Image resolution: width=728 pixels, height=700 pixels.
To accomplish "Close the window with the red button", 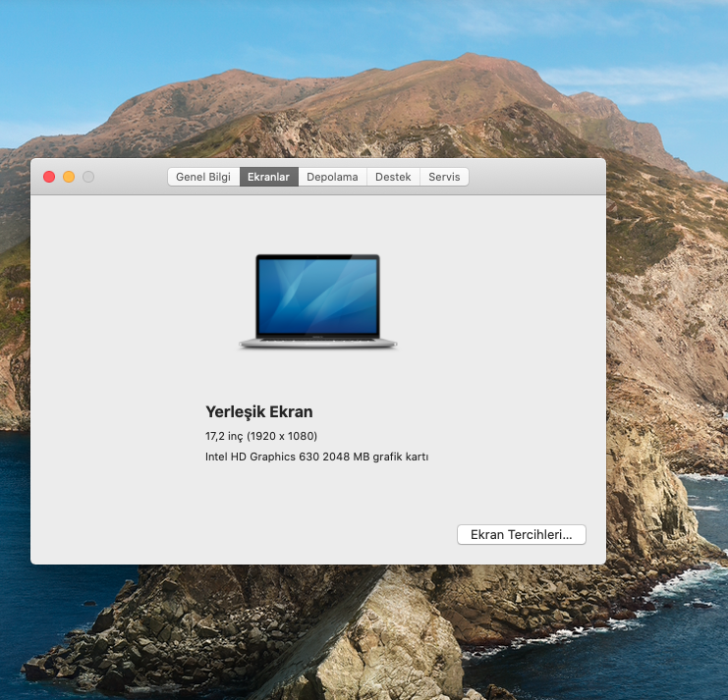I will (49, 177).
